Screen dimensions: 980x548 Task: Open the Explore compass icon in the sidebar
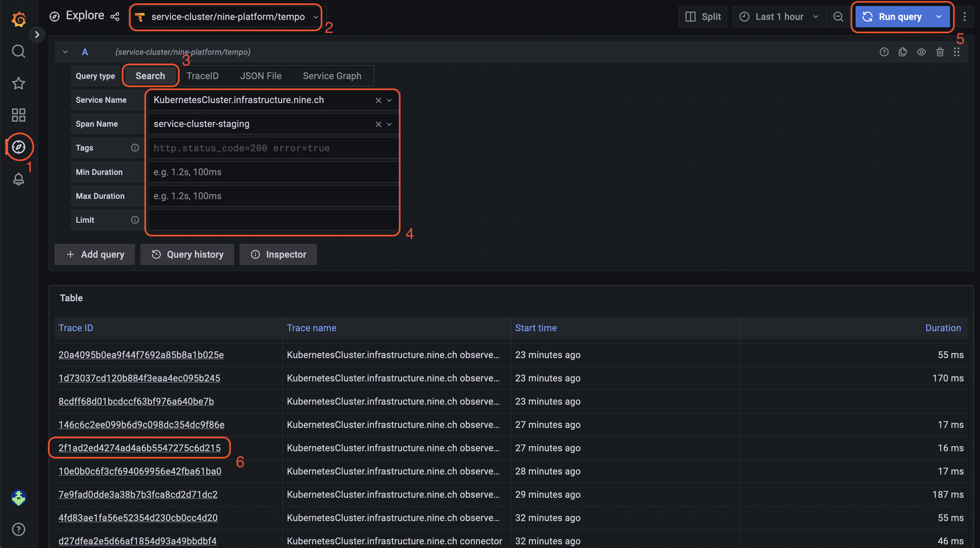pyautogui.click(x=18, y=147)
